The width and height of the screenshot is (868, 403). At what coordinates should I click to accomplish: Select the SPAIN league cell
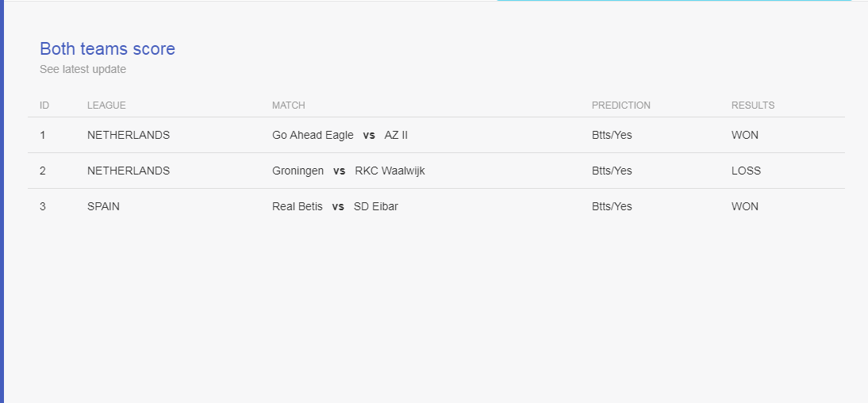(103, 206)
